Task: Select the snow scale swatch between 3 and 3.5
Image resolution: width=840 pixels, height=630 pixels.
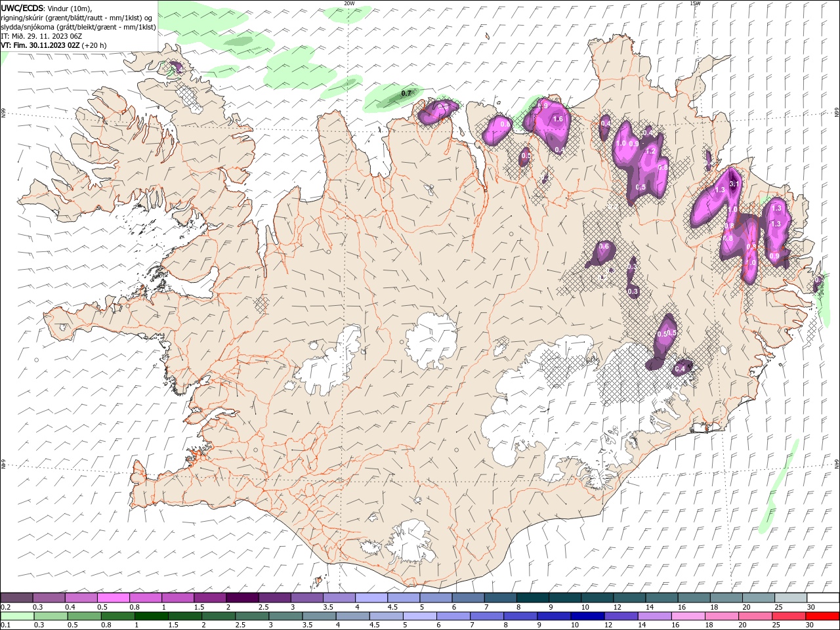Action: tap(306, 597)
